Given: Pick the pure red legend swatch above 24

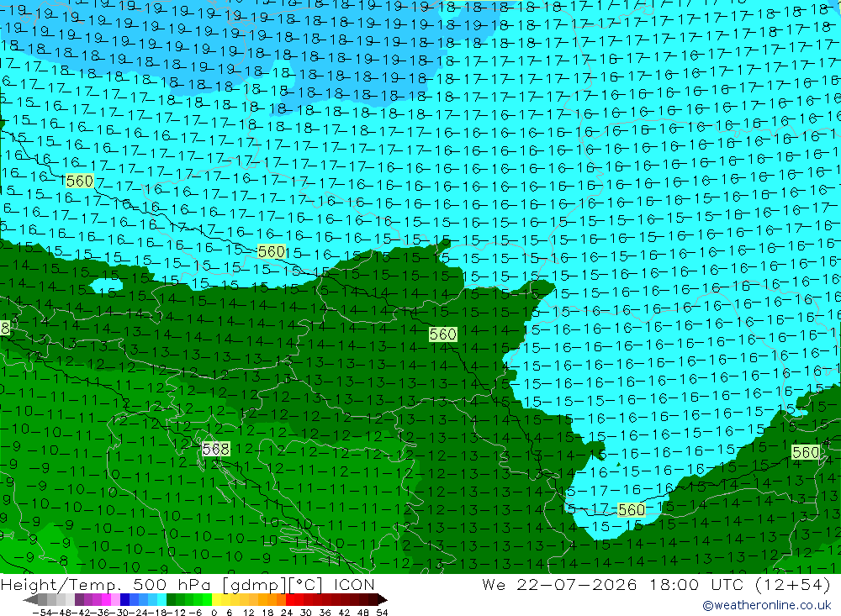Looking at the screenshot, I should click(x=290, y=599).
